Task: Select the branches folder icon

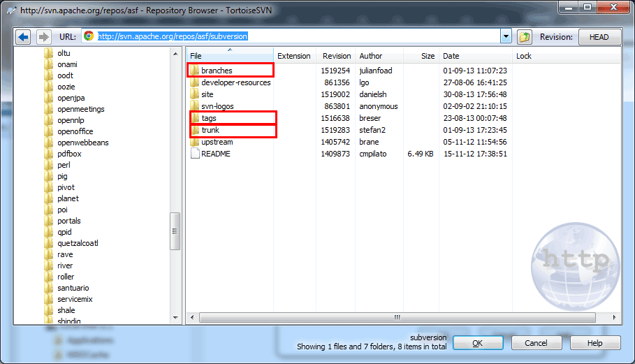Action: coord(195,71)
